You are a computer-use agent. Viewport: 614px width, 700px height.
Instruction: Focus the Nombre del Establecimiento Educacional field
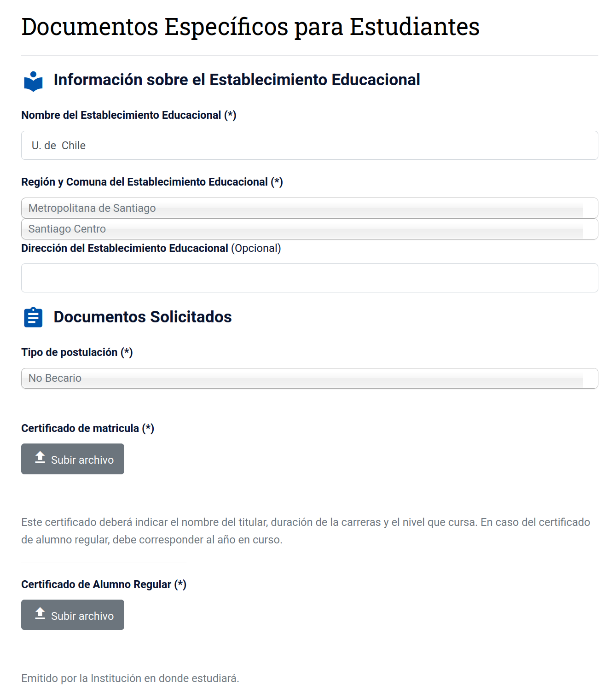309,146
